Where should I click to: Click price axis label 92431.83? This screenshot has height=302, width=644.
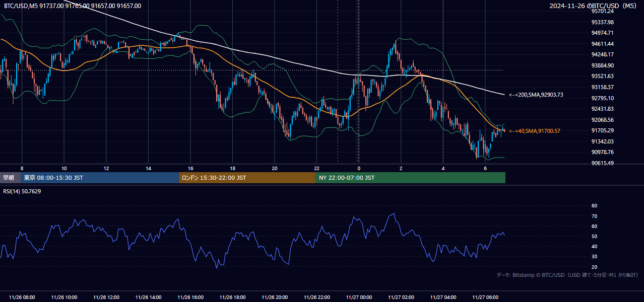602,109
